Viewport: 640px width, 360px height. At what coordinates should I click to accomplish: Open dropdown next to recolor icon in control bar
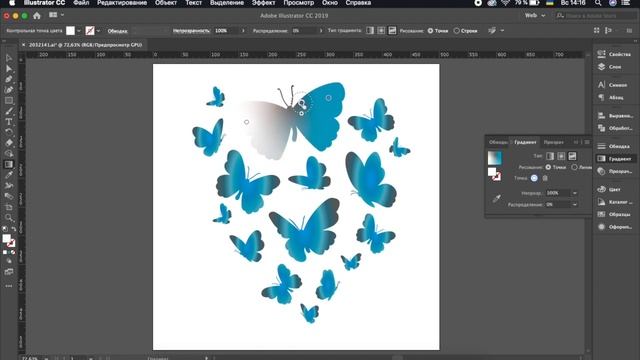[502, 31]
